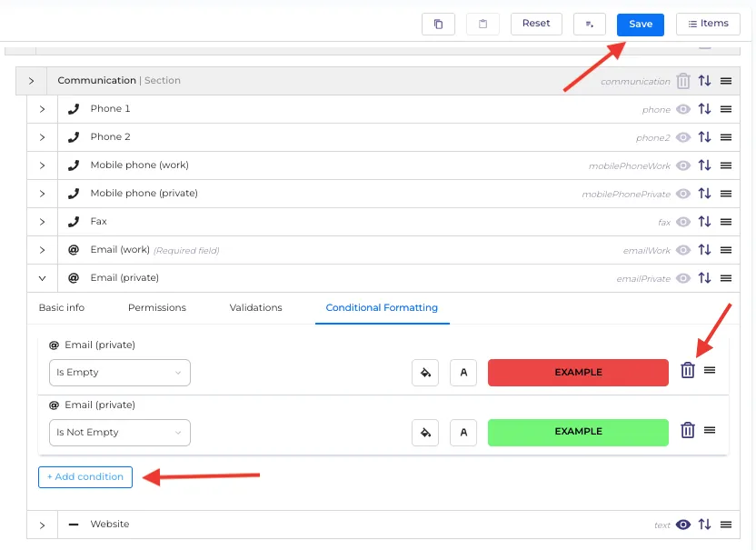Screen dimensions: 756x550
Task: Open the Is Not Empty condition dropdown
Action: 120,433
